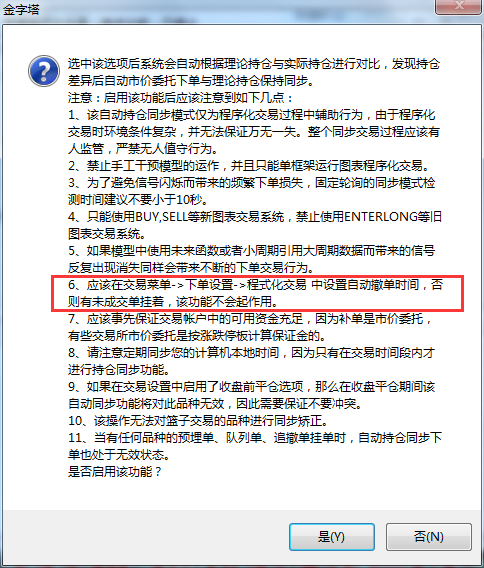Click item 4 mentioning BUY,SELL and ENTERLONG
The image size is (484, 568).
[x=255, y=225]
